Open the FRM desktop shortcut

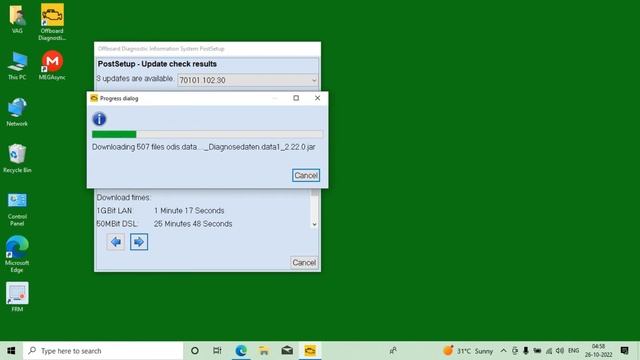coord(17,297)
